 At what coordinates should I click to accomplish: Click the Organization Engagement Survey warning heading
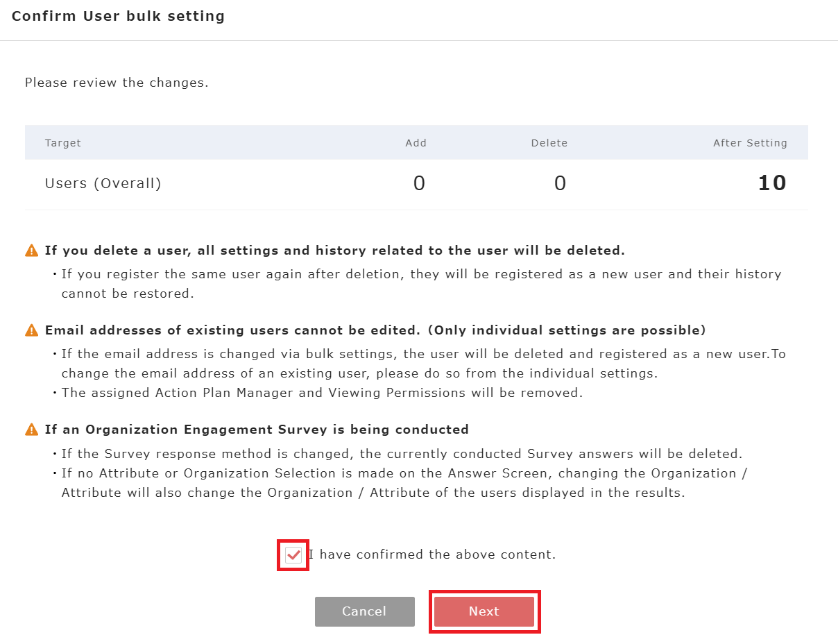pos(257,430)
